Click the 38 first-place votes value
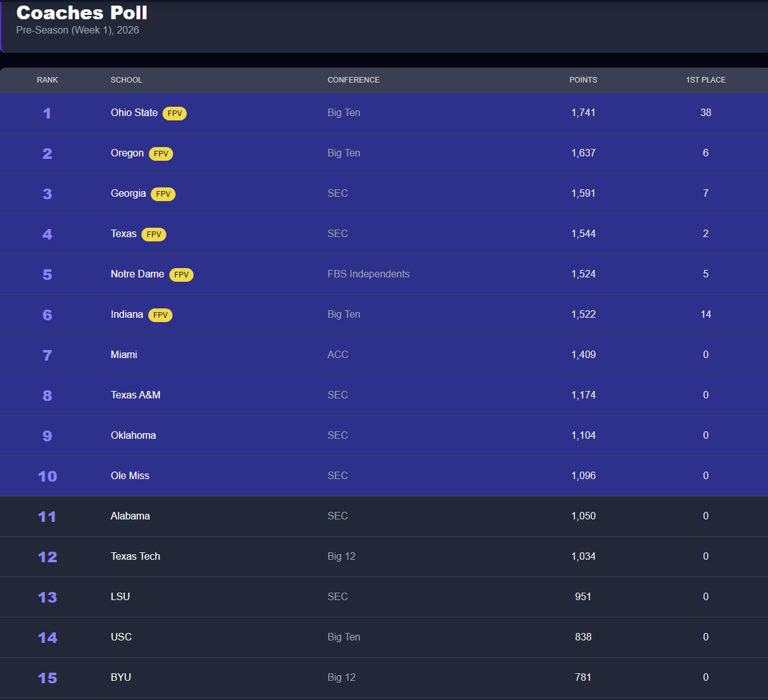Viewport: 768px width, 700px height. tap(705, 112)
